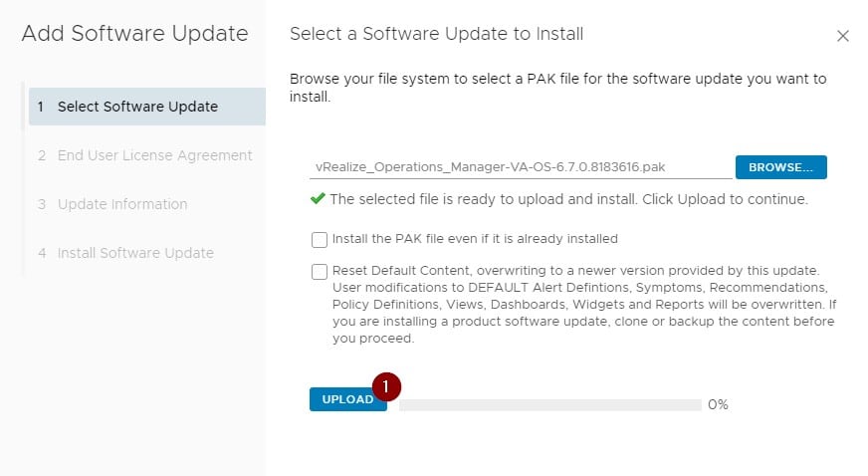Click the 'Add Software Update' wizard title
The width and height of the screenshot is (868, 476).
coord(134,34)
